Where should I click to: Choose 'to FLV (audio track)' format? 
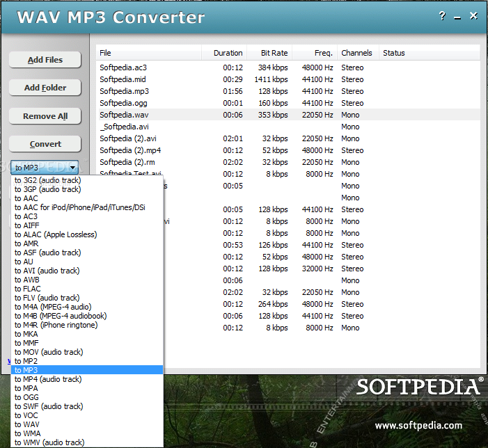pyautogui.click(x=87, y=298)
